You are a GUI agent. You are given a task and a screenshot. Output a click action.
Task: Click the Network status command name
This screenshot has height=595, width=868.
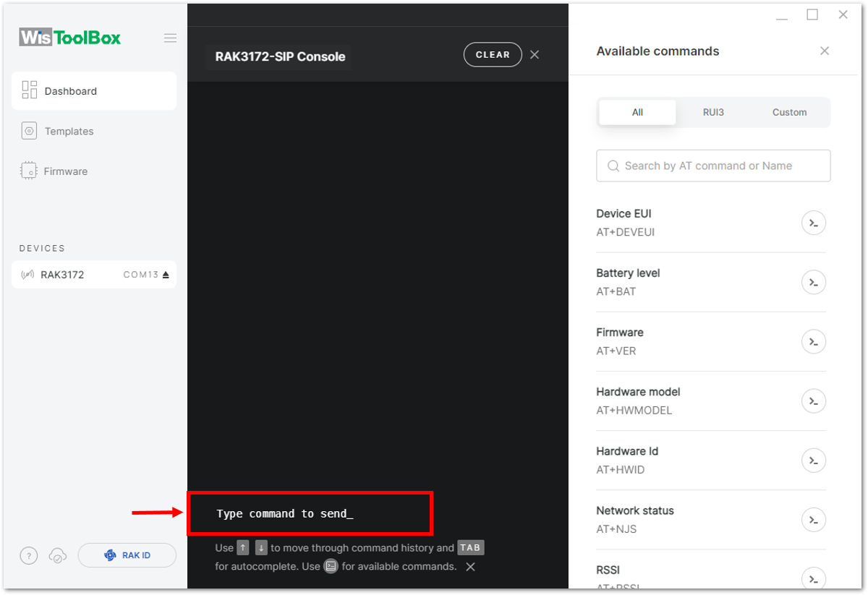pyautogui.click(x=635, y=510)
